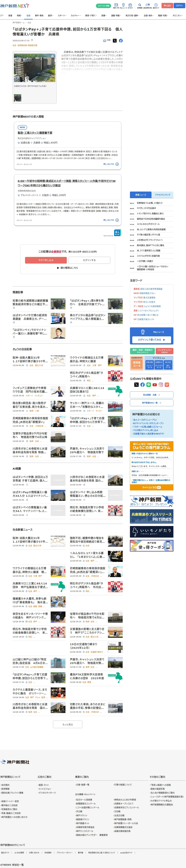
Task: Open the official Facebook page icon
Action: tap(142, 385)
